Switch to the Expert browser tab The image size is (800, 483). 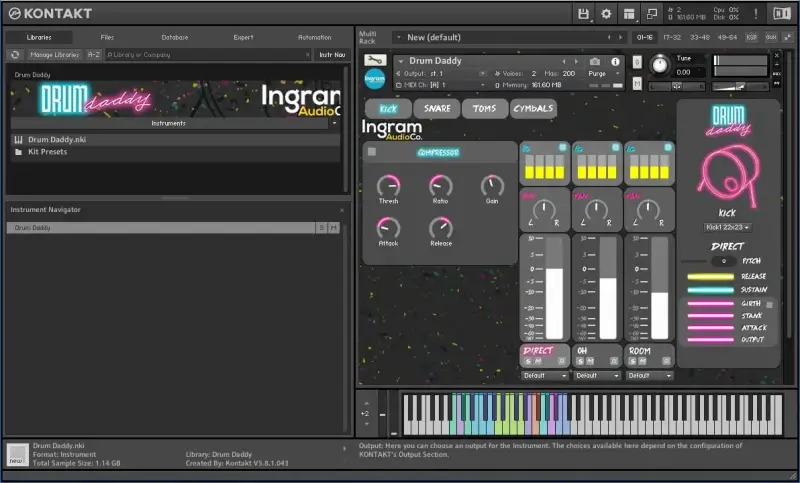click(243, 37)
